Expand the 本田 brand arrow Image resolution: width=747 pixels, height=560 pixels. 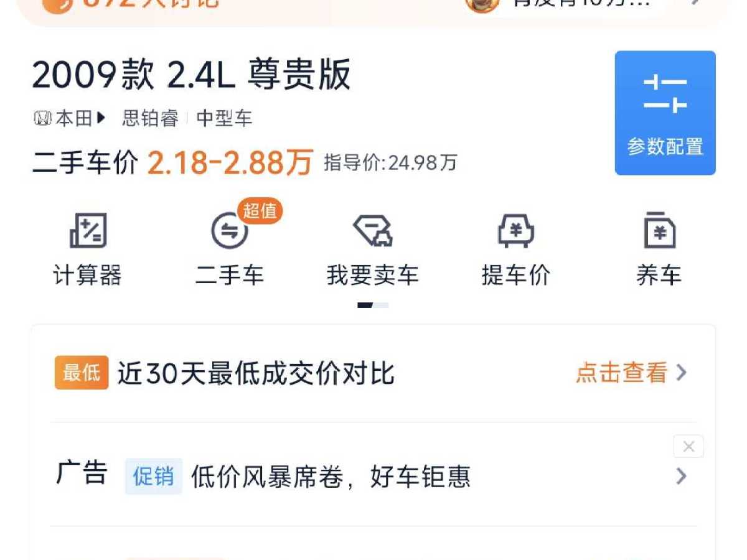click(x=101, y=118)
